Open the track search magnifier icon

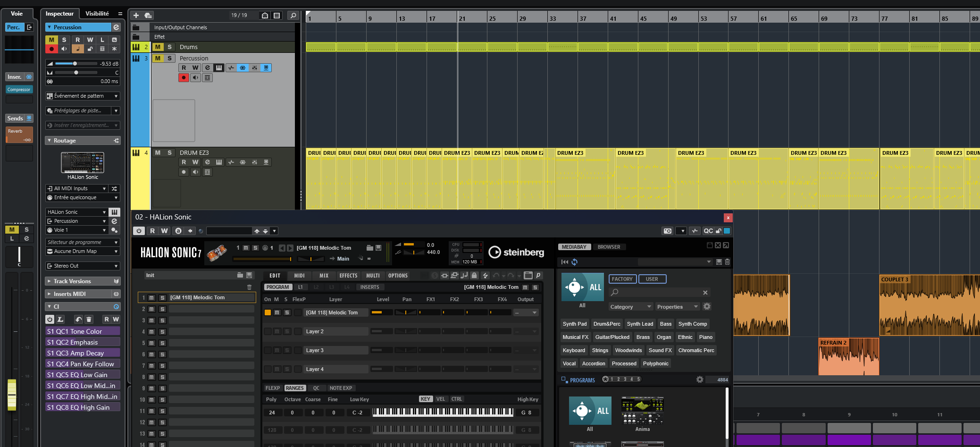click(293, 16)
